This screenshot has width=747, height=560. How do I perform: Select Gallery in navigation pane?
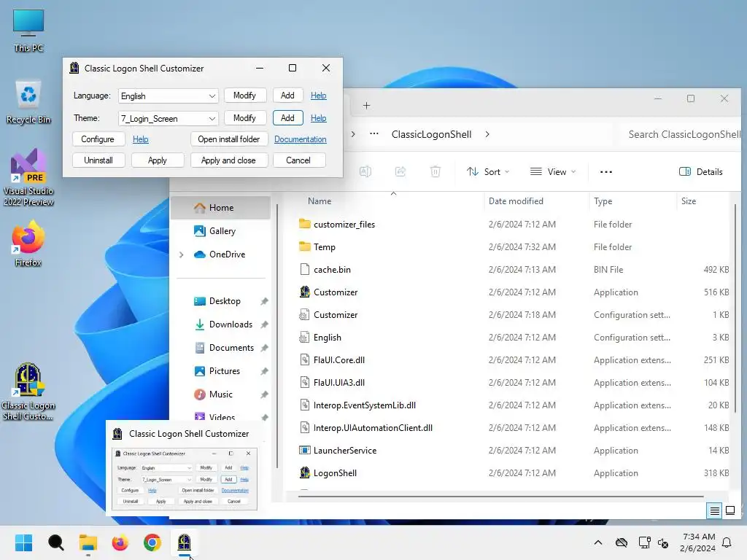[x=221, y=231]
